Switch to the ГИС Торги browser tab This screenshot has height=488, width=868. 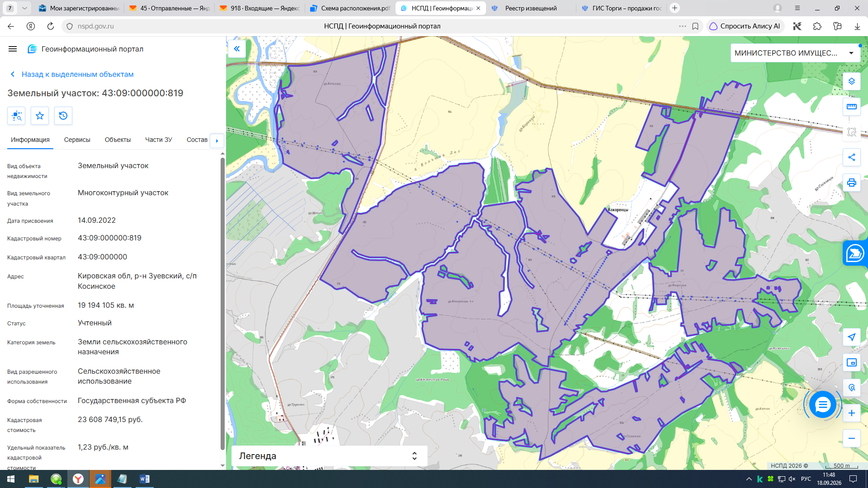(x=621, y=8)
